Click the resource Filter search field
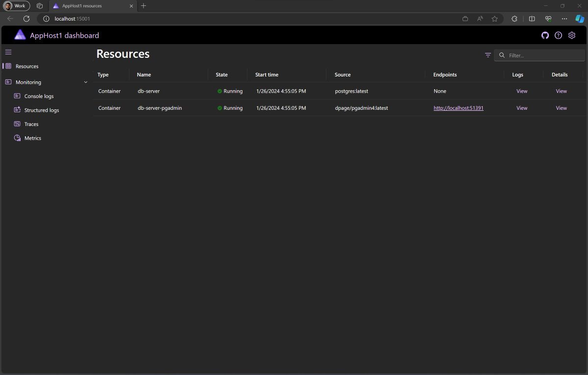Screen dimensions: 588x375 (x=539, y=55)
